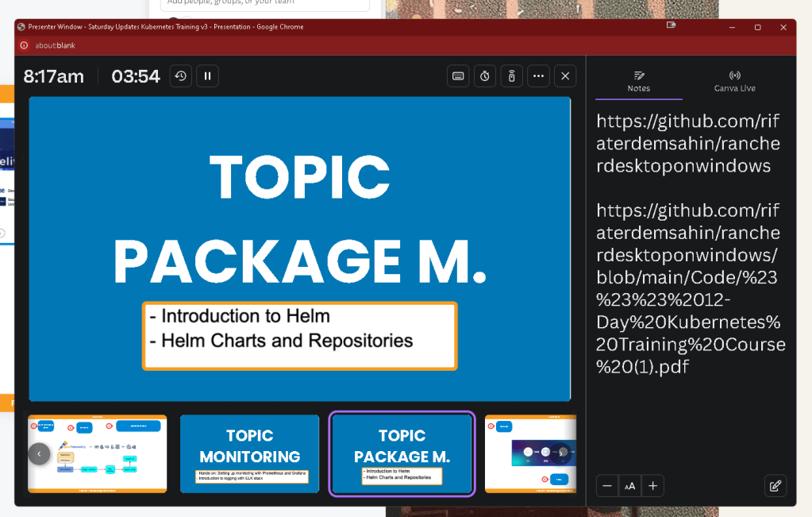Close presenter view with X button
Image resolution: width=812 pixels, height=517 pixels.
click(x=565, y=76)
